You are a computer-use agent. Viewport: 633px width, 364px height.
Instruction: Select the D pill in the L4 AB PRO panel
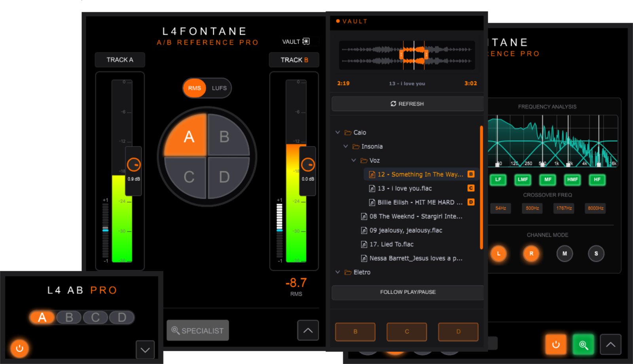(x=122, y=317)
